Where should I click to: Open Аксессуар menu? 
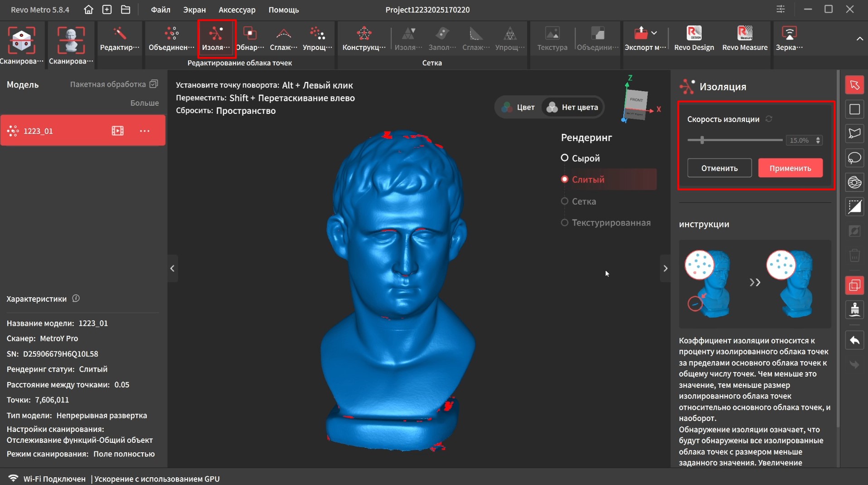pyautogui.click(x=237, y=10)
